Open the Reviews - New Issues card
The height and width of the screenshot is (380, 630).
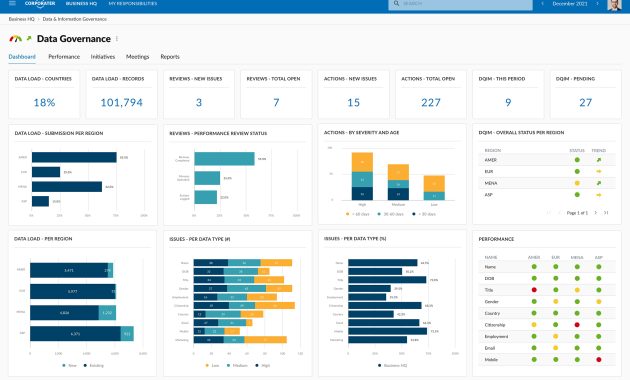(199, 94)
